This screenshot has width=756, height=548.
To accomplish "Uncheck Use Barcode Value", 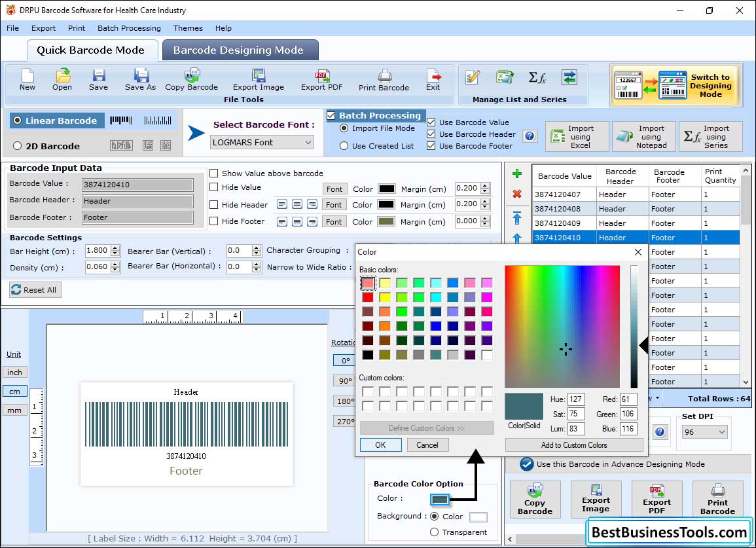I will [x=431, y=122].
